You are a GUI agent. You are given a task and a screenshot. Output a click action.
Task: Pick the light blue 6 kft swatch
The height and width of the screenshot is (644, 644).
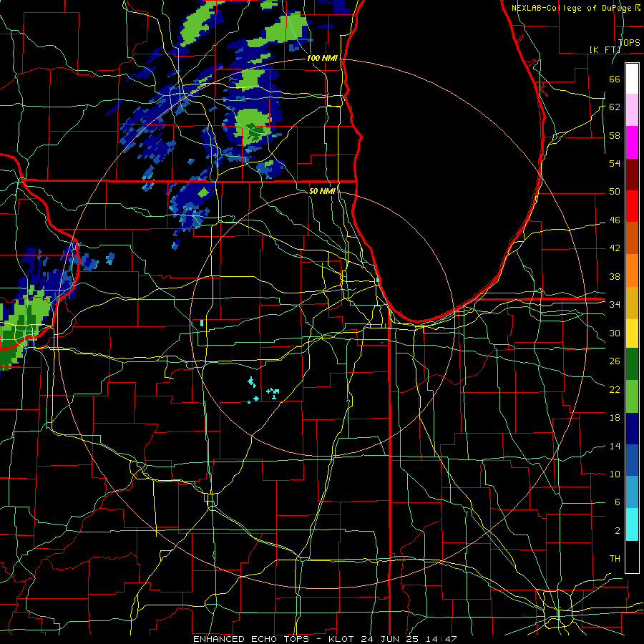point(632,493)
